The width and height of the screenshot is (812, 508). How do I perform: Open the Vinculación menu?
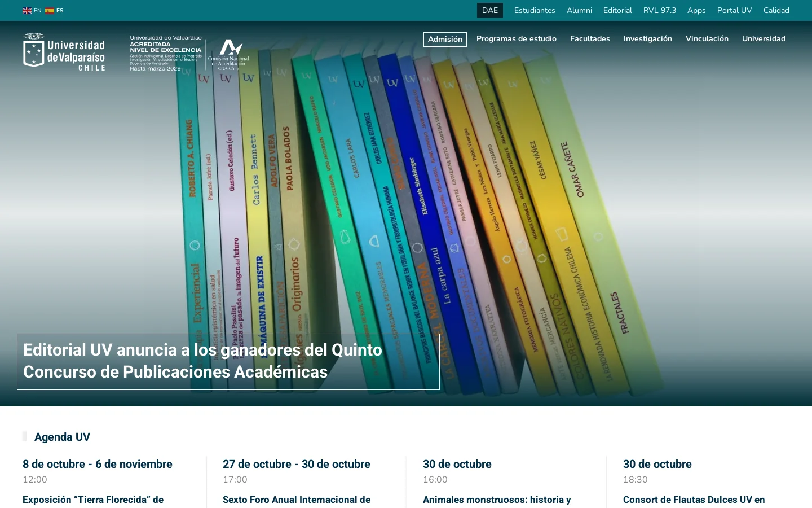707,38
